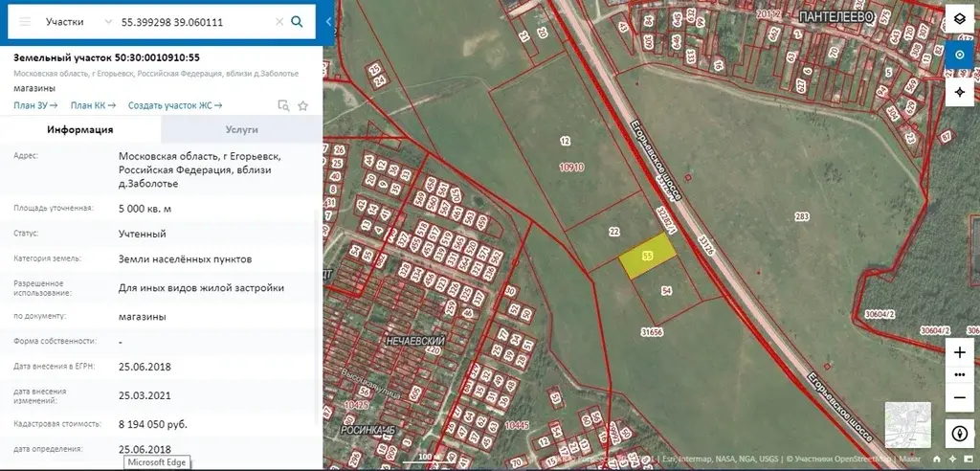Click the coordinates search input field

point(191,21)
